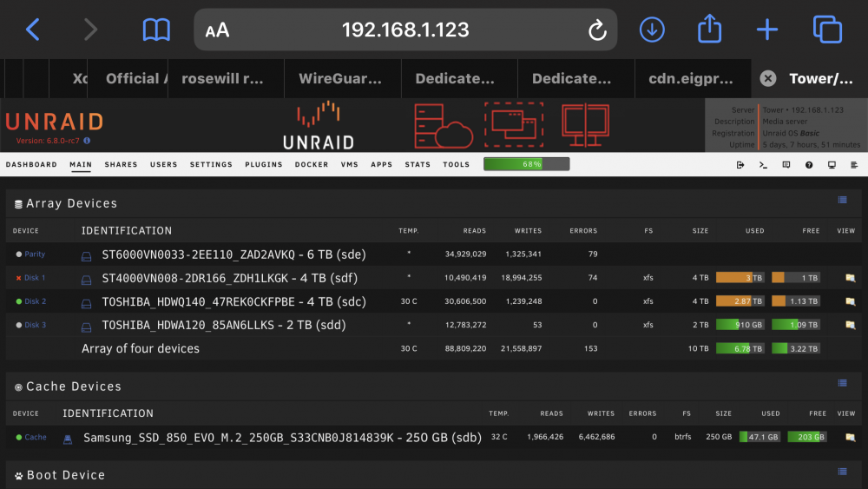Click Disk 1 used 3 TB bar
Viewport: 868px width, 489px height.
pos(740,277)
